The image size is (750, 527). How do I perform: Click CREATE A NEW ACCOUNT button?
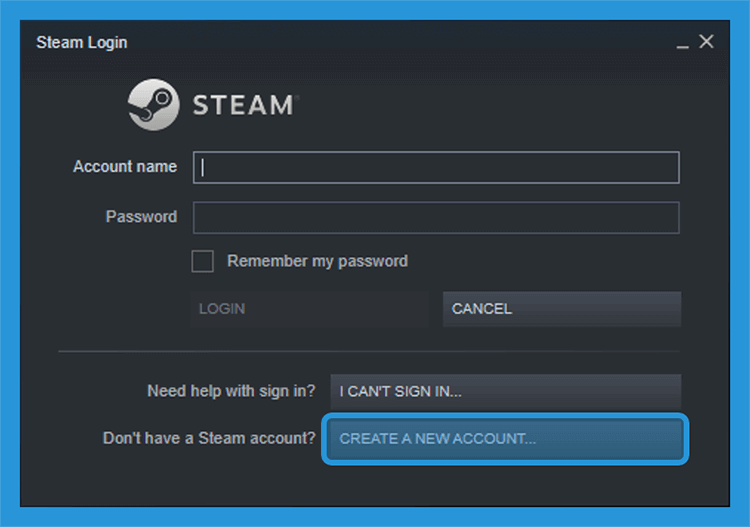(506, 439)
